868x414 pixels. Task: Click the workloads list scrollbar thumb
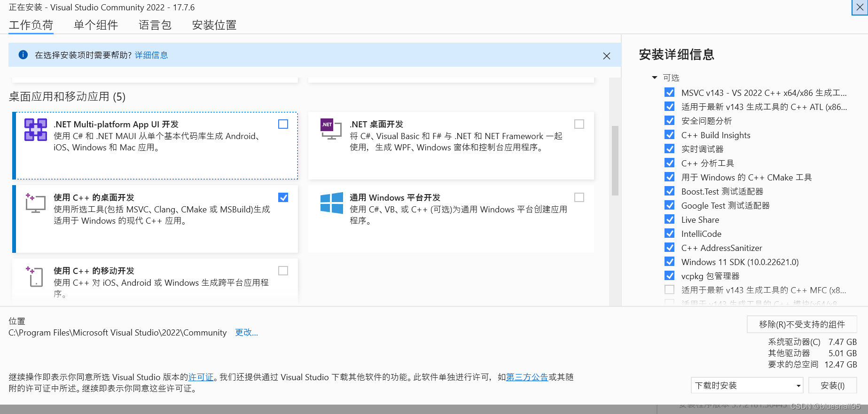pyautogui.click(x=615, y=160)
